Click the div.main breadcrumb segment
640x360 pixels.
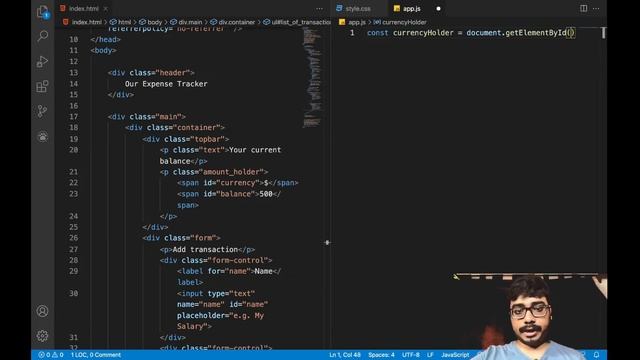coord(186,22)
